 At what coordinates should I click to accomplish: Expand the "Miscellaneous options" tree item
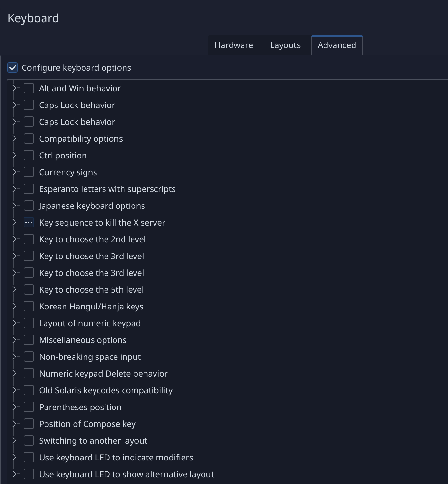[14, 340]
